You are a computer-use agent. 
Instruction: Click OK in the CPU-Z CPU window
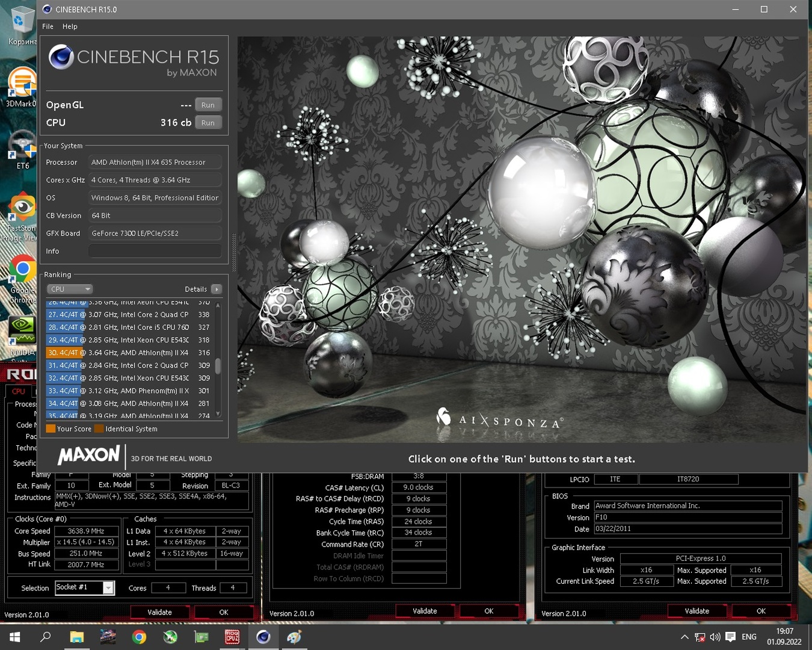point(224,612)
